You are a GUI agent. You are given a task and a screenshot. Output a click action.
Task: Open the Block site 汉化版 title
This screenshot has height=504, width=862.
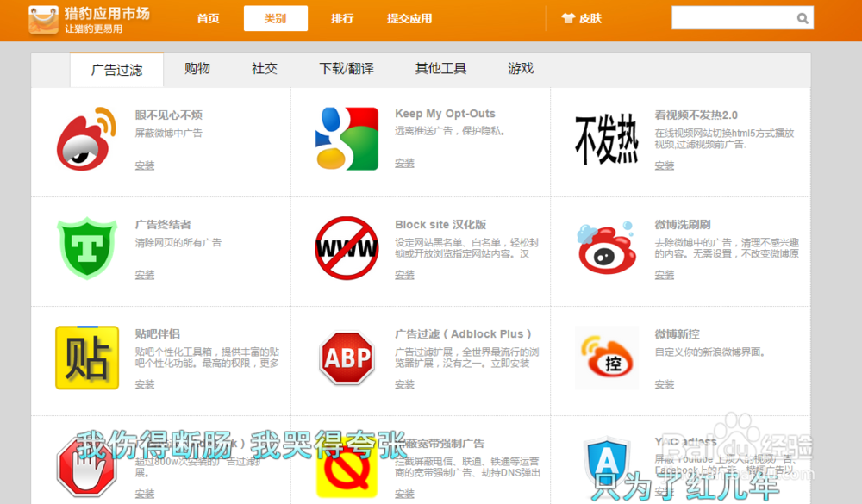[440, 224]
